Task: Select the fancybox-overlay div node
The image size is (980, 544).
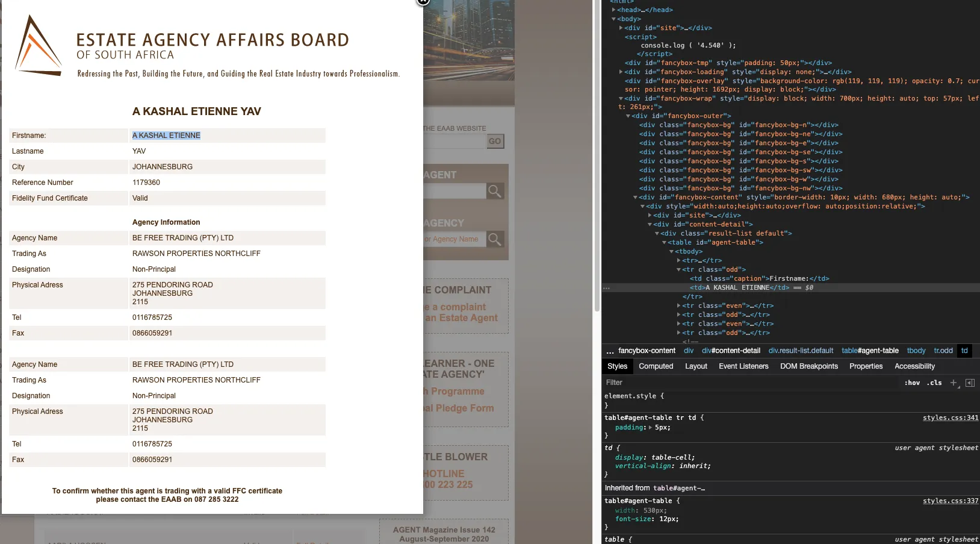Action: (x=802, y=85)
